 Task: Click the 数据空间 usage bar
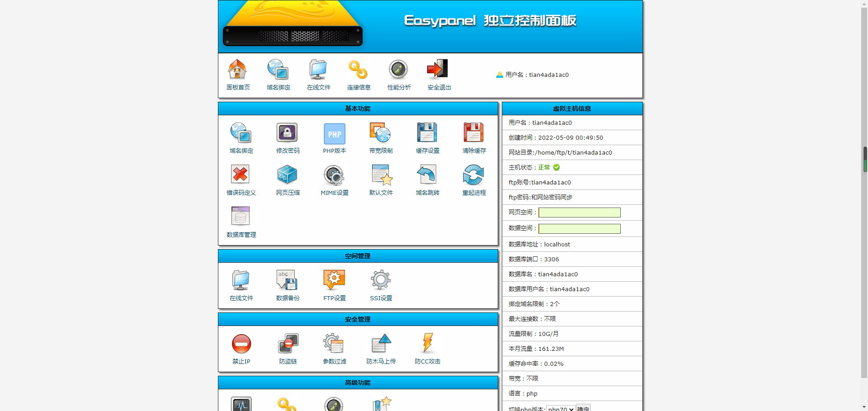tap(580, 229)
